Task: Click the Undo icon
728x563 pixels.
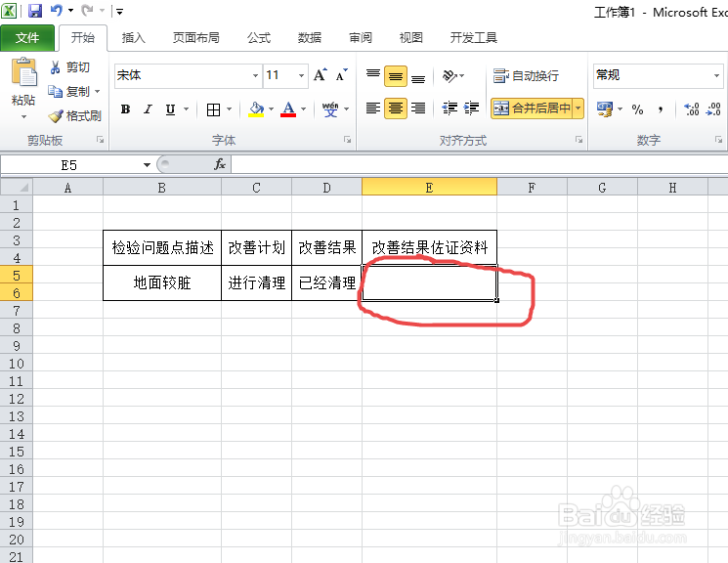Action: pyautogui.click(x=57, y=10)
